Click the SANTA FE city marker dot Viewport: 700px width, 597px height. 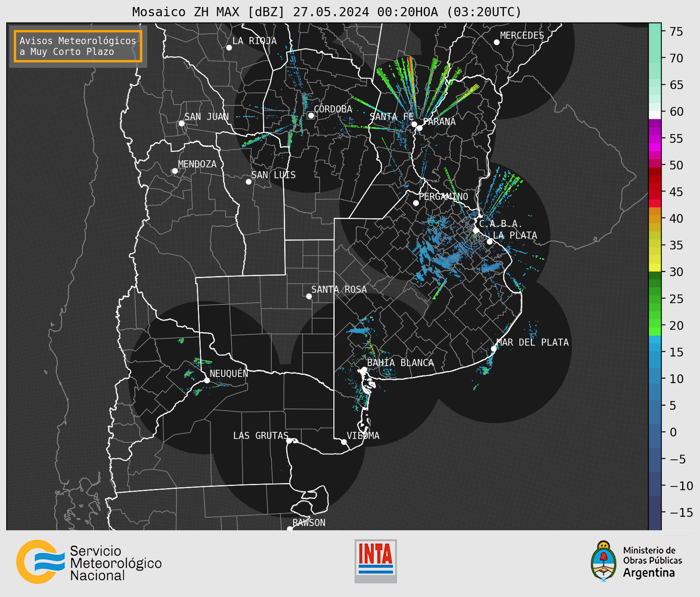[414, 124]
